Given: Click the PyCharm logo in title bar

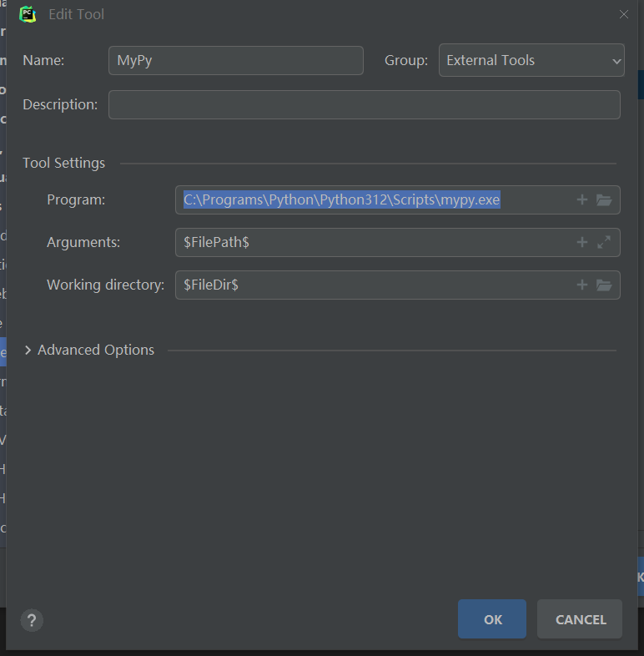Looking at the screenshot, I should pyautogui.click(x=28, y=14).
